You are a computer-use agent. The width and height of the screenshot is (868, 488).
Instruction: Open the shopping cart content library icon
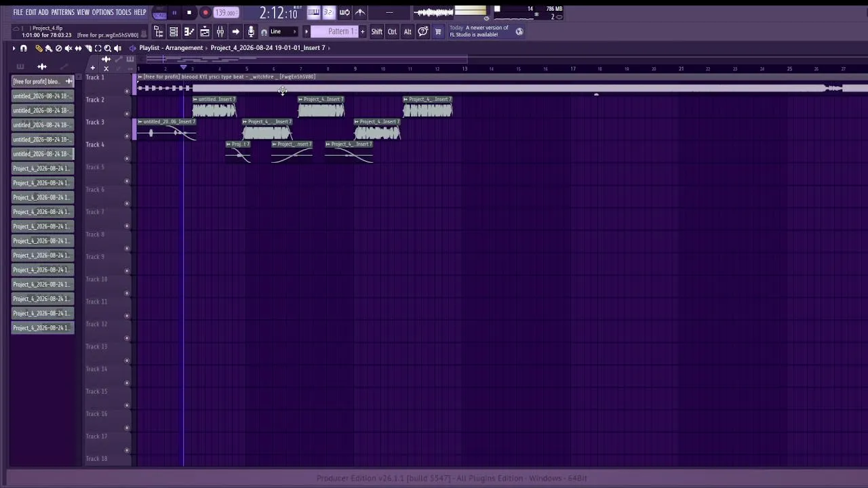(438, 32)
